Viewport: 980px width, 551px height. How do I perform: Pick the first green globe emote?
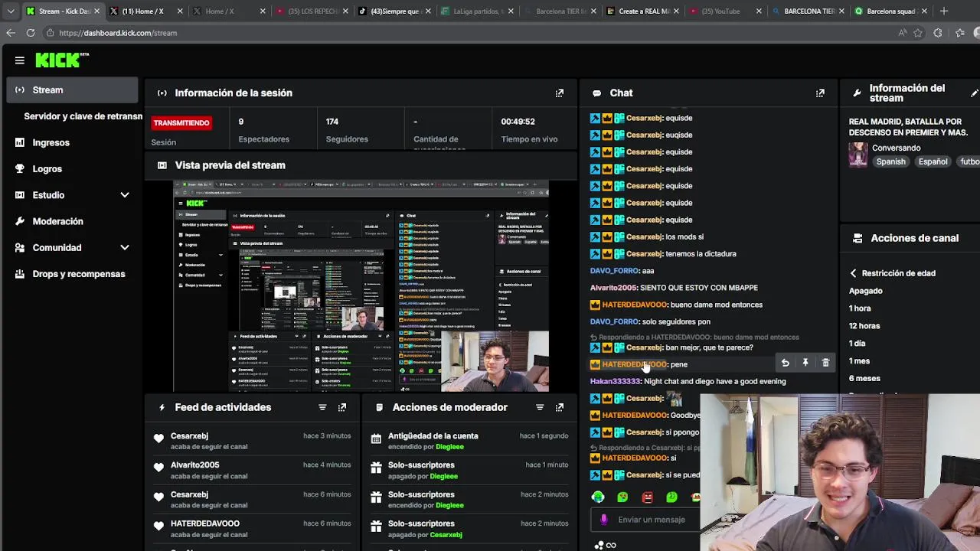coord(598,497)
